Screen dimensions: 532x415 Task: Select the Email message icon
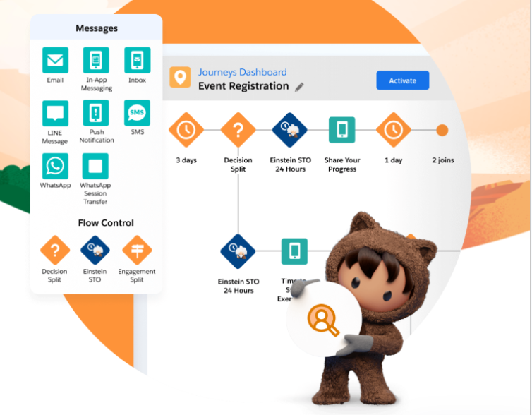55,60
